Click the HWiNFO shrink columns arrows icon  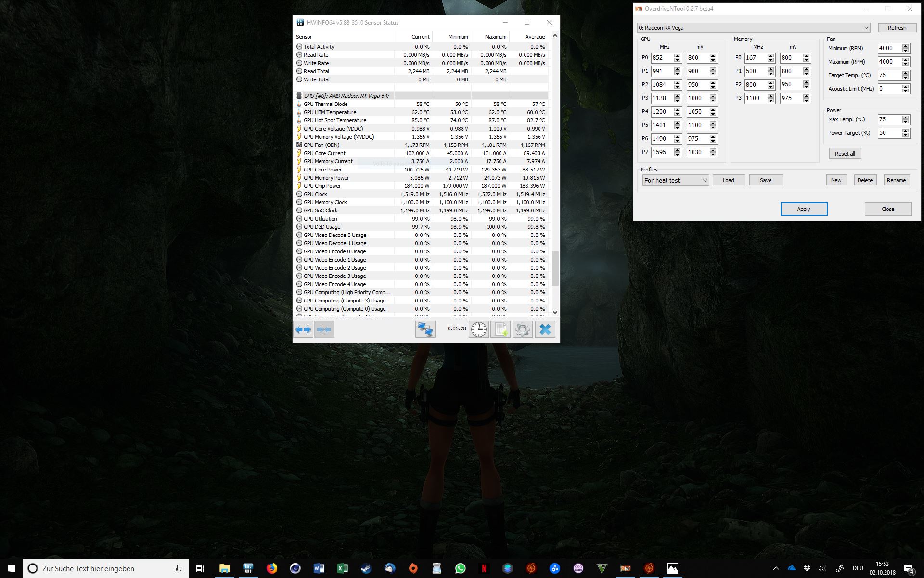pyautogui.click(x=324, y=329)
